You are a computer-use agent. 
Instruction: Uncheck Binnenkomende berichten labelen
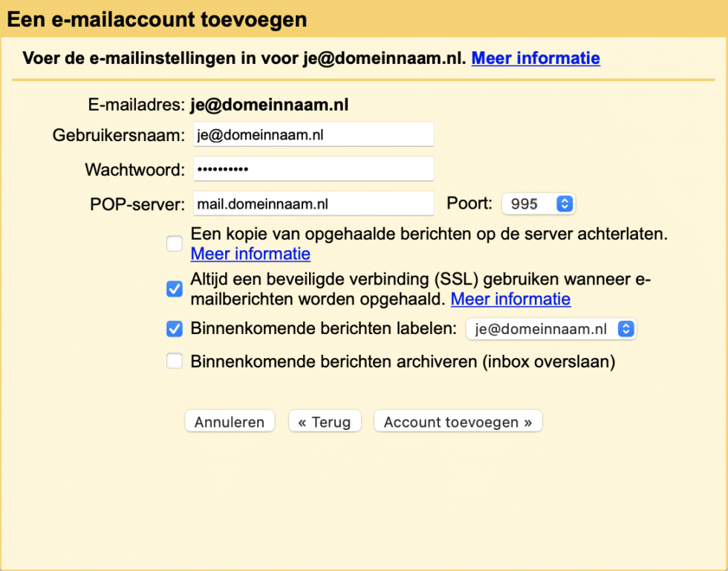tap(174, 329)
